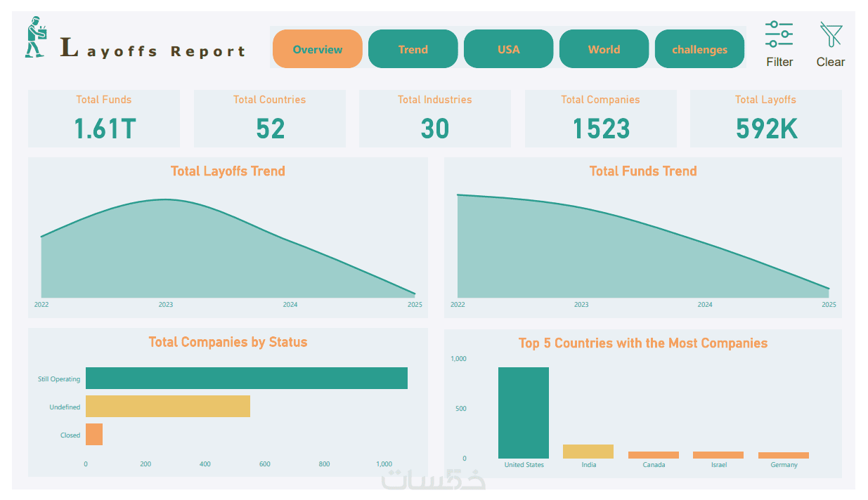Click Top 5 Countries with the Most Companies title
This screenshot has width=868, height=500.
(643, 343)
